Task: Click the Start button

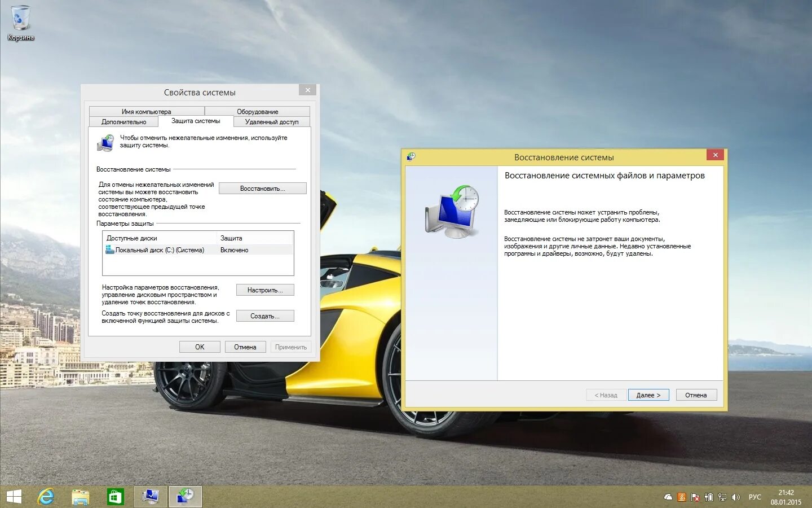Action: pyautogui.click(x=13, y=497)
